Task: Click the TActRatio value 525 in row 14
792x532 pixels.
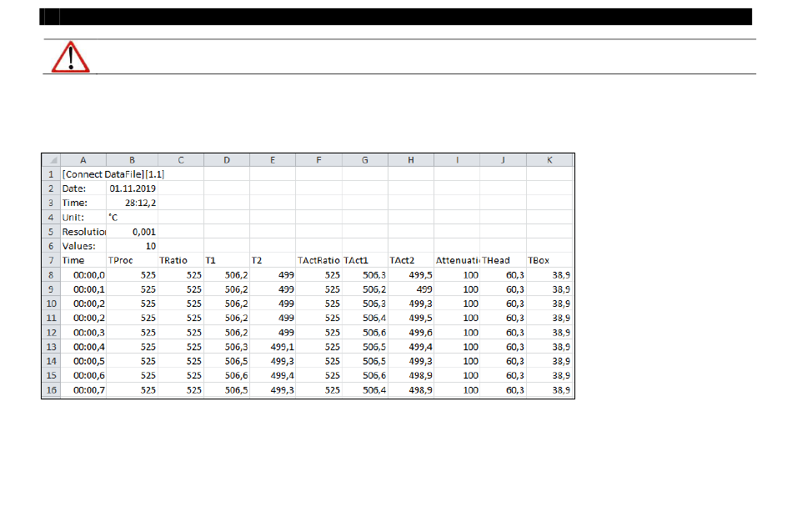Action: coord(318,361)
